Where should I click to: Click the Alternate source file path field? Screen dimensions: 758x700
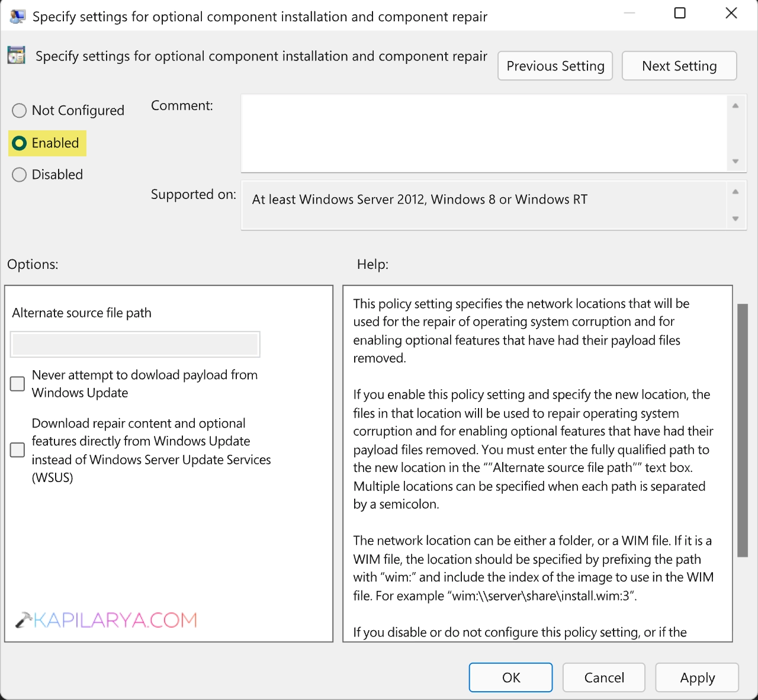pos(135,344)
